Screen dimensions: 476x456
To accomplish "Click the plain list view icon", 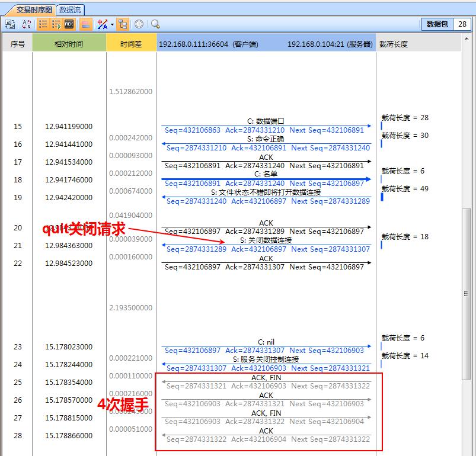I will [43, 24].
